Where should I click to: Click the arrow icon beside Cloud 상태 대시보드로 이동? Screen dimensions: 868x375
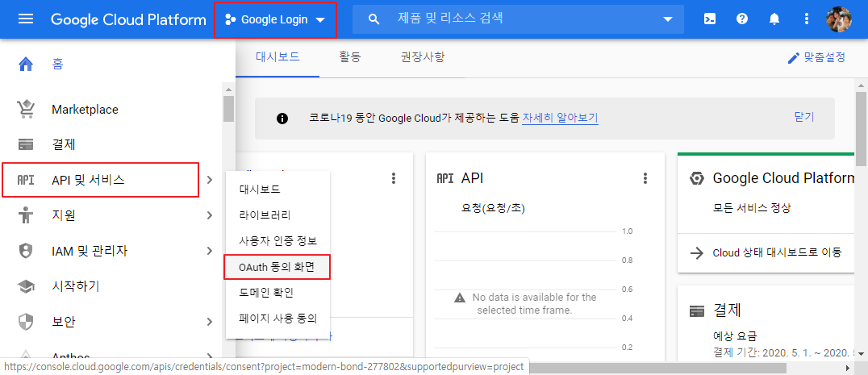click(x=696, y=252)
